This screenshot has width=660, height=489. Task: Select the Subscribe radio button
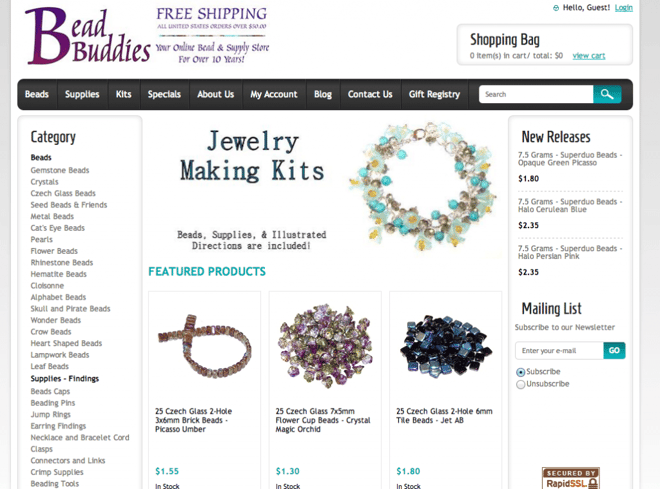click(x=521, y=372)
